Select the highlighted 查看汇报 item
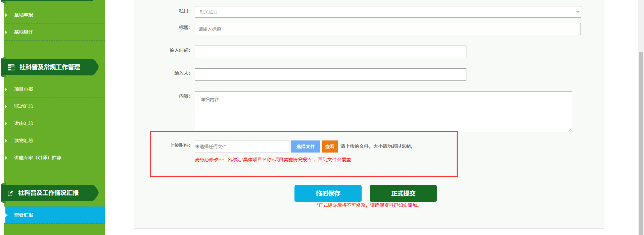 click(x=24, y=215)
